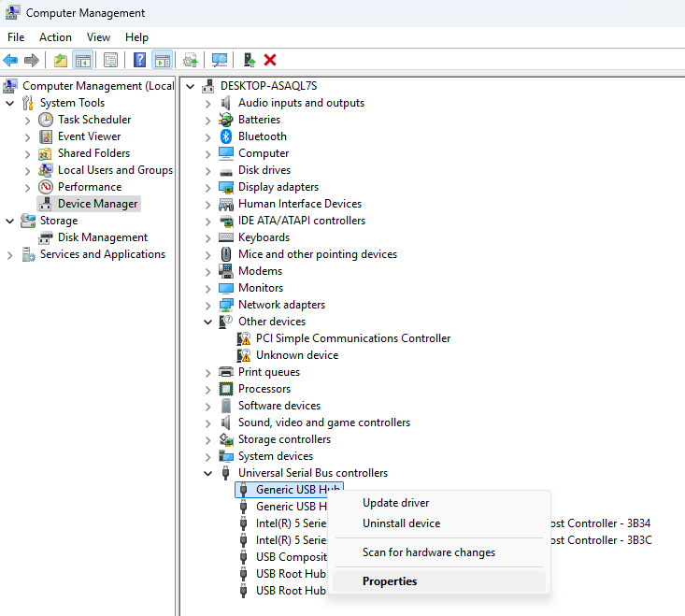This screenshot has width=685, height=616.
Task: Expand Services and Applications node
Action: pos(10,255)
